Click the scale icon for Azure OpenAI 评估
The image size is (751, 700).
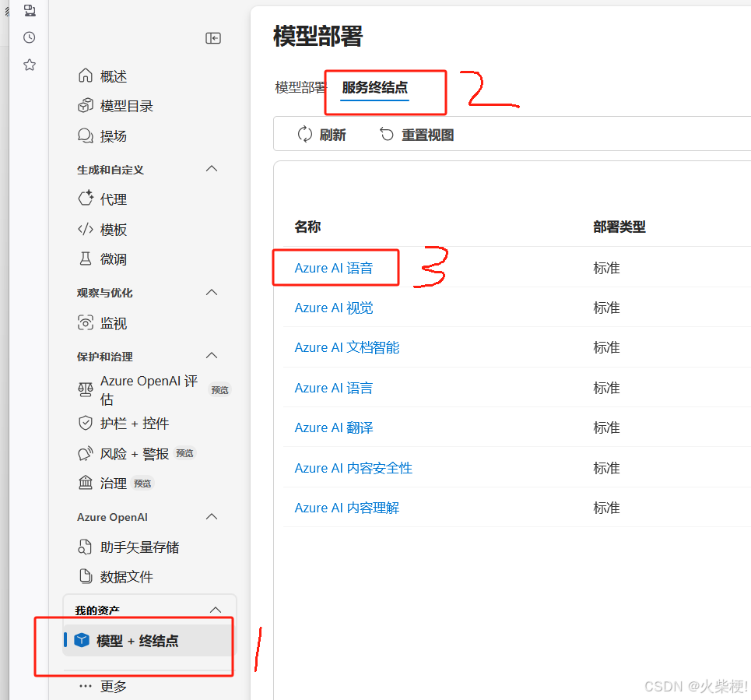point(86,389)
